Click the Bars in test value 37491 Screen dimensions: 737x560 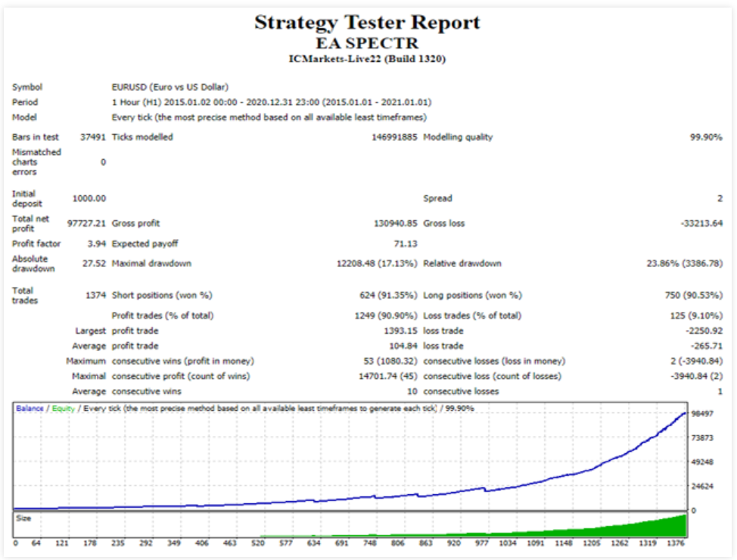93,137
